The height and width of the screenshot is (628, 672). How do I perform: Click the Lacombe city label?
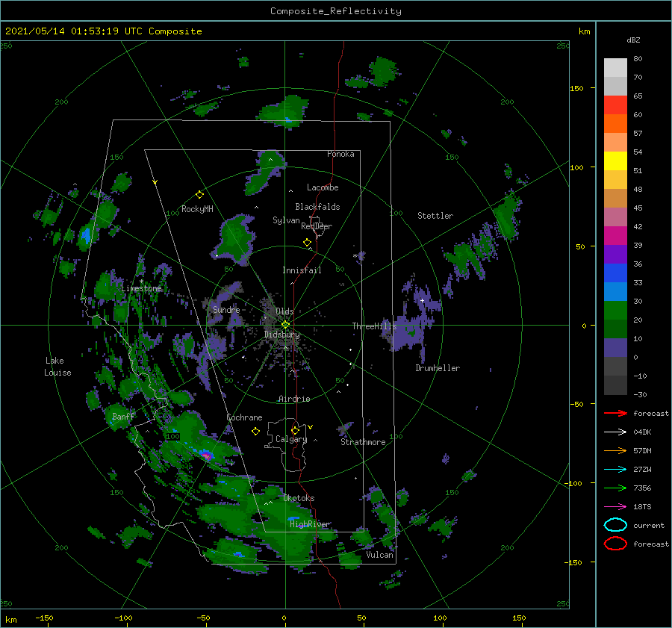tap(323, 187)
